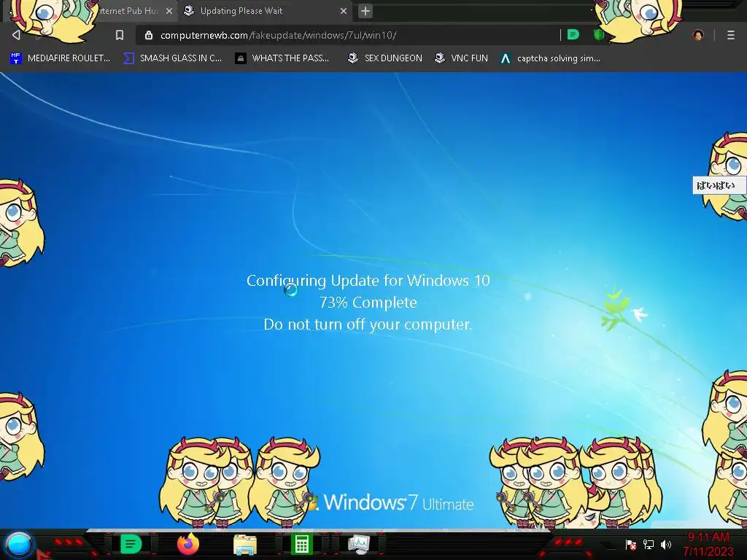This screenshot has width=747, height=560.
Task: Click the browser back arrow
Action: click(x=16, y=35)
